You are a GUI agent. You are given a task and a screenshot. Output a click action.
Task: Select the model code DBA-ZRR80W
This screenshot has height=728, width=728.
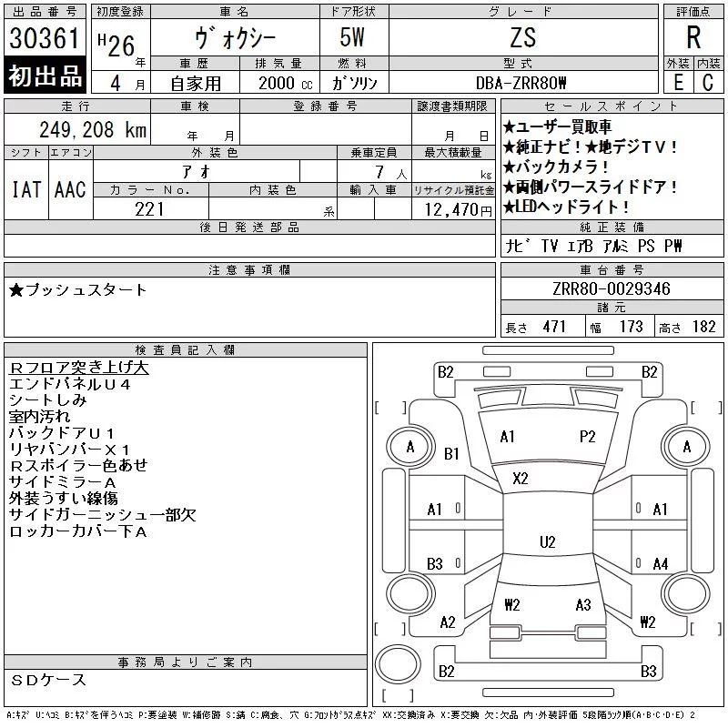pyautogui.click(x=521, y=83)
